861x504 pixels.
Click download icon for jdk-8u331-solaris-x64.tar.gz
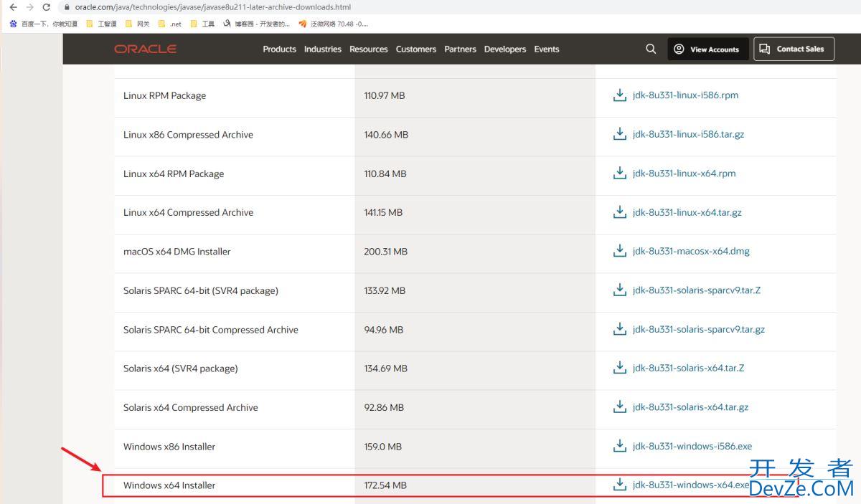tap(620, 407)
